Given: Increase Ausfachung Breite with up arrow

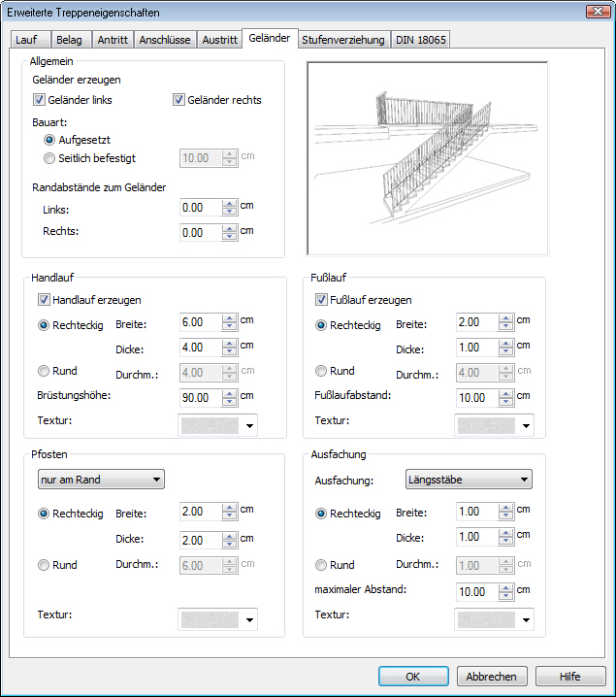Looking at the screenshot, I should point(505,507).
